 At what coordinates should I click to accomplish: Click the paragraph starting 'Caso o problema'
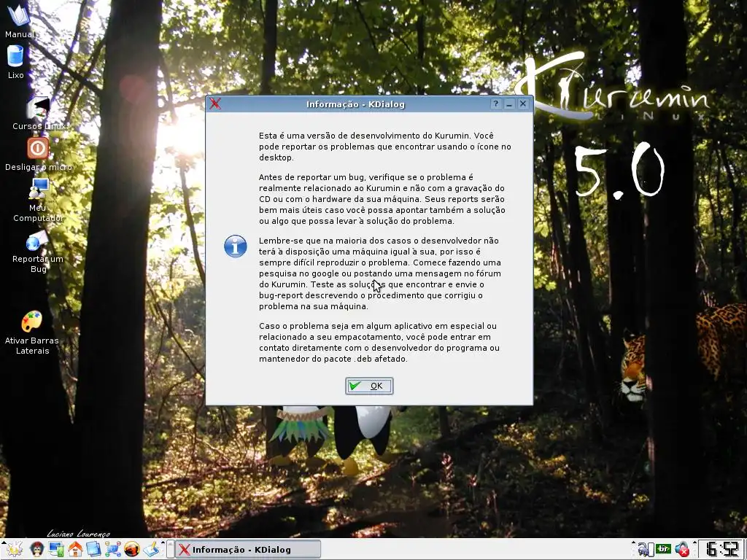tap(379, 343)
